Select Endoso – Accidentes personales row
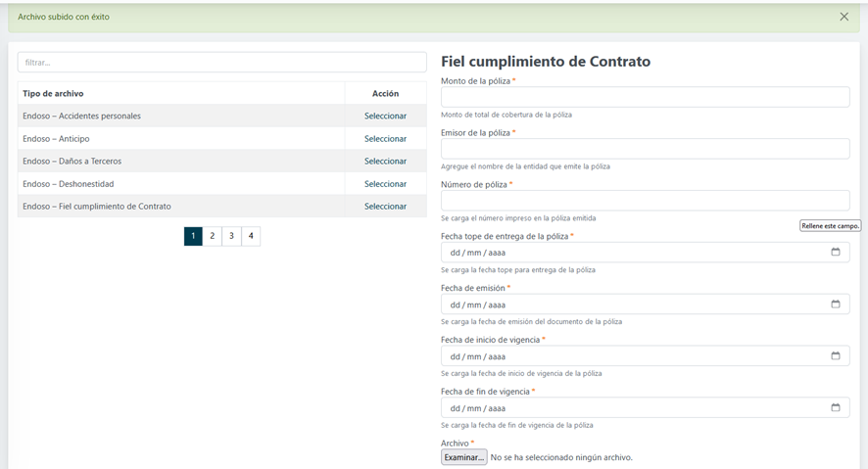868x469 pixels. click(385, 117)
